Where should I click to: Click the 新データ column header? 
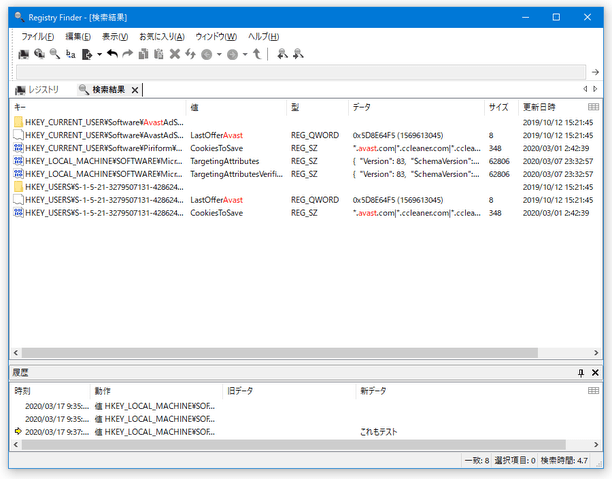470,391
